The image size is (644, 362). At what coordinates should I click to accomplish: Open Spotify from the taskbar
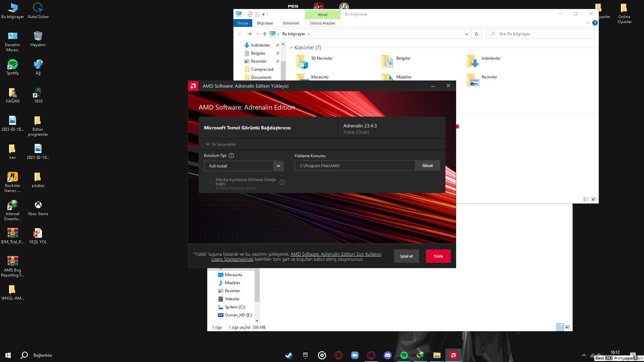coord(404,355)
